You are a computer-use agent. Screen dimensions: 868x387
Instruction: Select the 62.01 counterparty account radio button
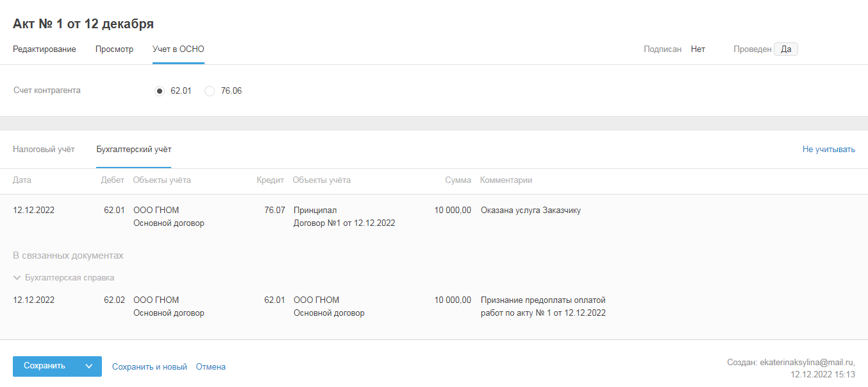click(160, 91)
